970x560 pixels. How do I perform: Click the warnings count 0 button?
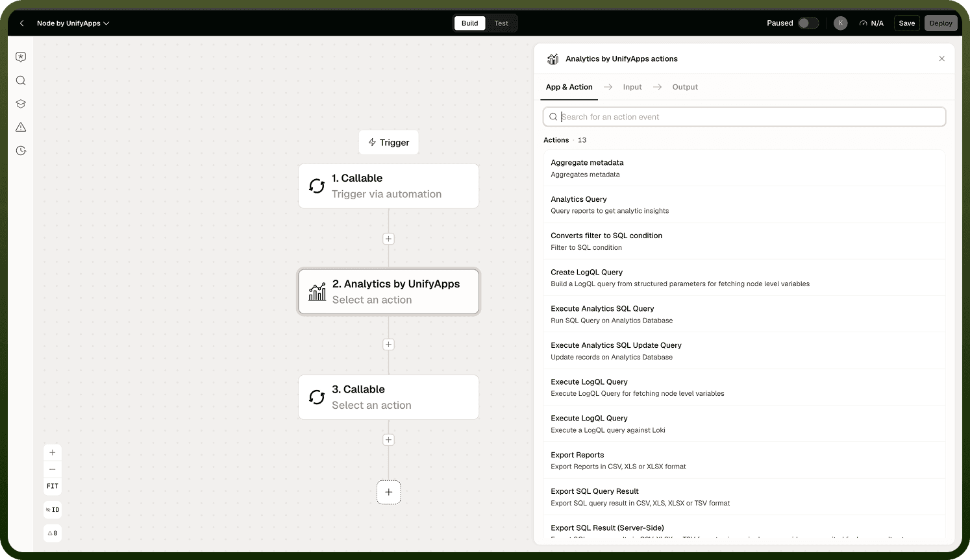tap(53, 533)
